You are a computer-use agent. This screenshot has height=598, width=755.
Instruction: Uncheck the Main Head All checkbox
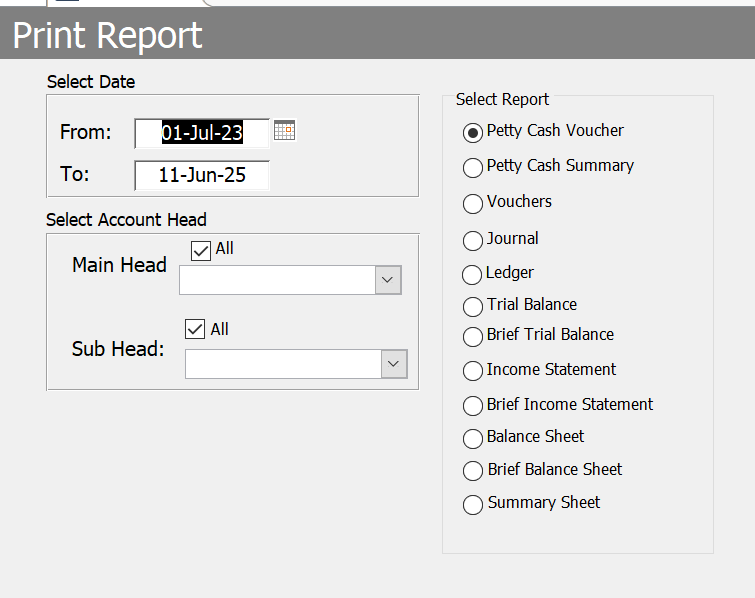point(201,250)
